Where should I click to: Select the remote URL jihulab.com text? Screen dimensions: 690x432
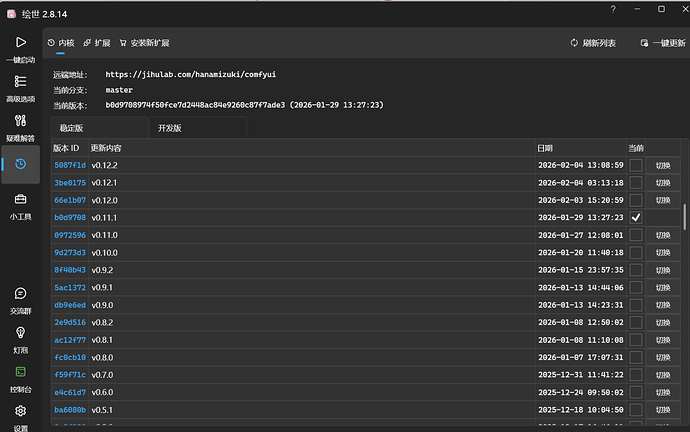coord(191,74)
